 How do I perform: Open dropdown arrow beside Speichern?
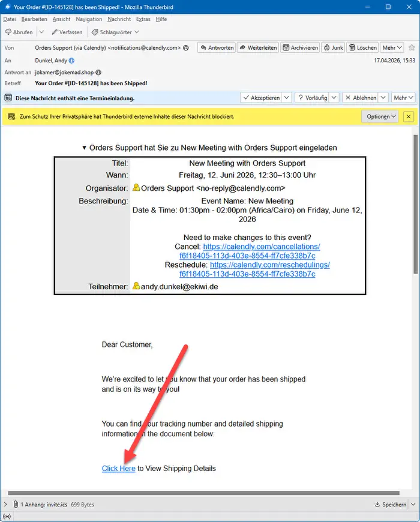click(413, 505)
